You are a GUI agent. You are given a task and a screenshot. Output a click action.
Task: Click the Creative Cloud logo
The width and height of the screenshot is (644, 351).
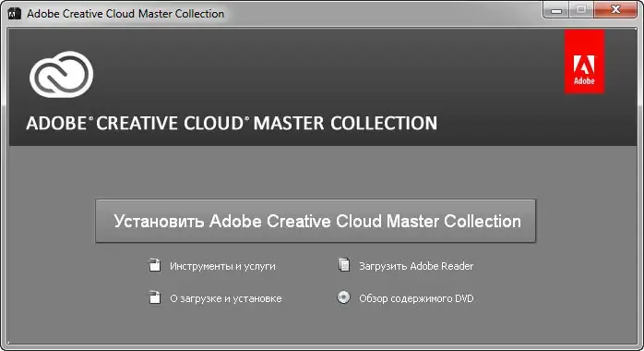(x=61, y=75)
